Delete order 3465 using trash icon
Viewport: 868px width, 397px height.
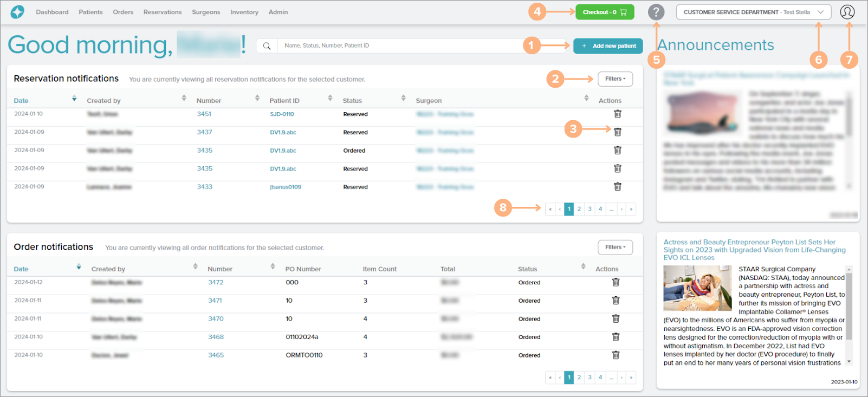coord(616,355)
